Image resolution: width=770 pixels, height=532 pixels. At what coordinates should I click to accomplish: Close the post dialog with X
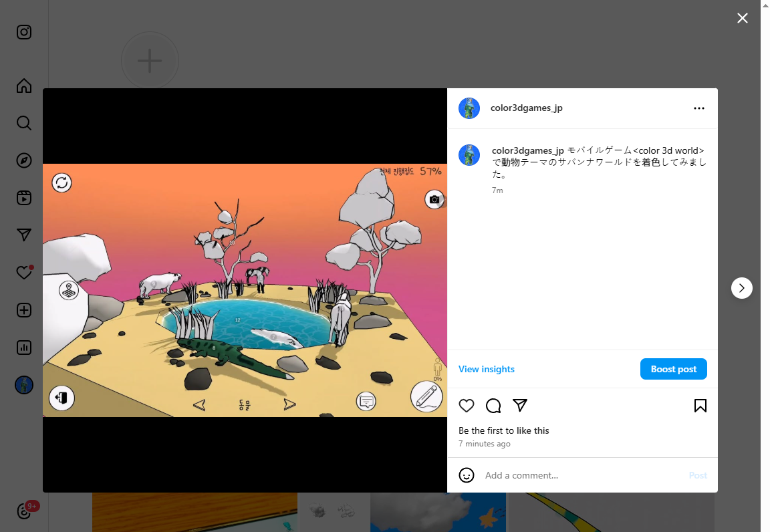pyautogui.click(x=743, y=18)
